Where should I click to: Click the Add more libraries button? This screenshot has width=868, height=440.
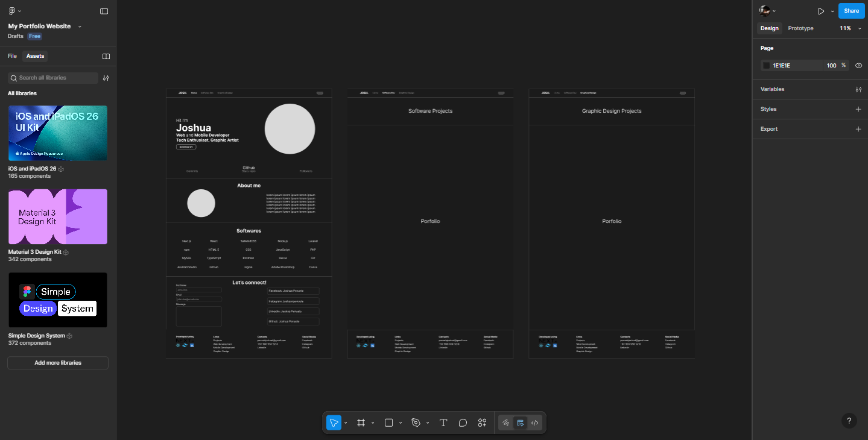pos(58,363)
